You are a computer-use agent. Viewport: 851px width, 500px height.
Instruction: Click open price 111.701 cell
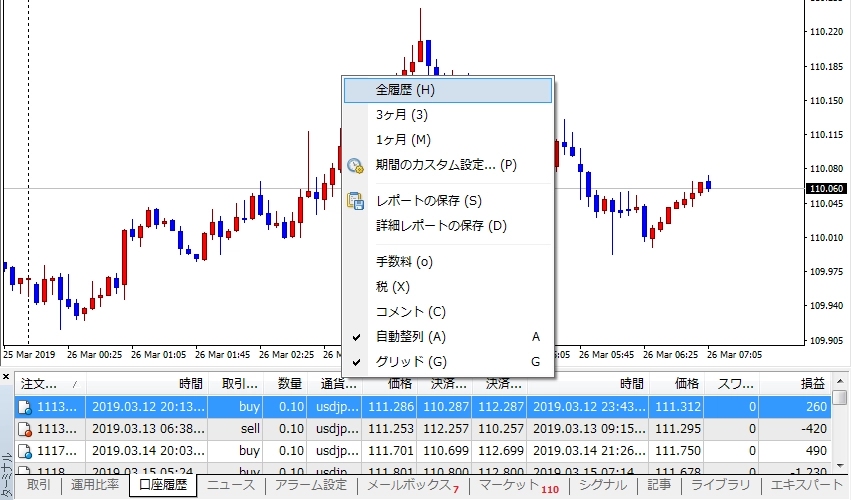coord(391,451)
